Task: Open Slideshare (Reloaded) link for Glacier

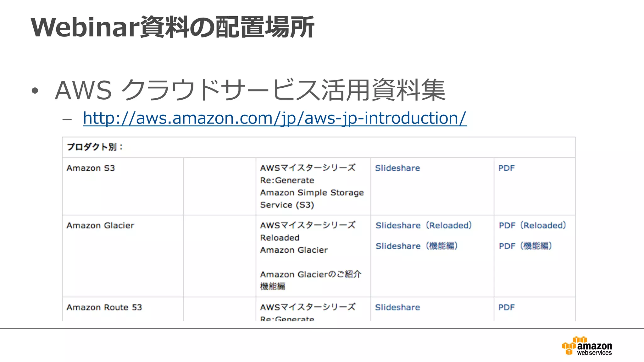Action: 424,226
